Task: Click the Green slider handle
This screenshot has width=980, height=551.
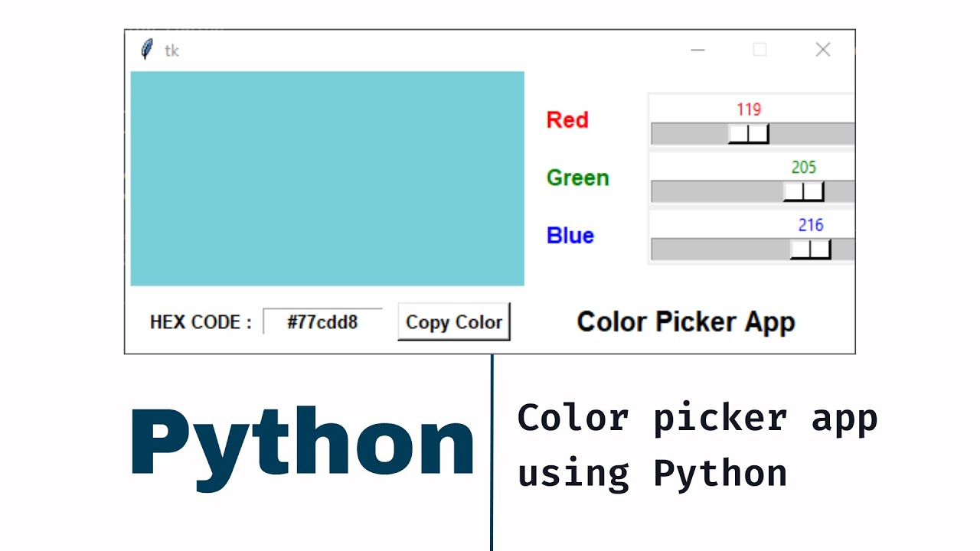Action: (x=802, y=191)
